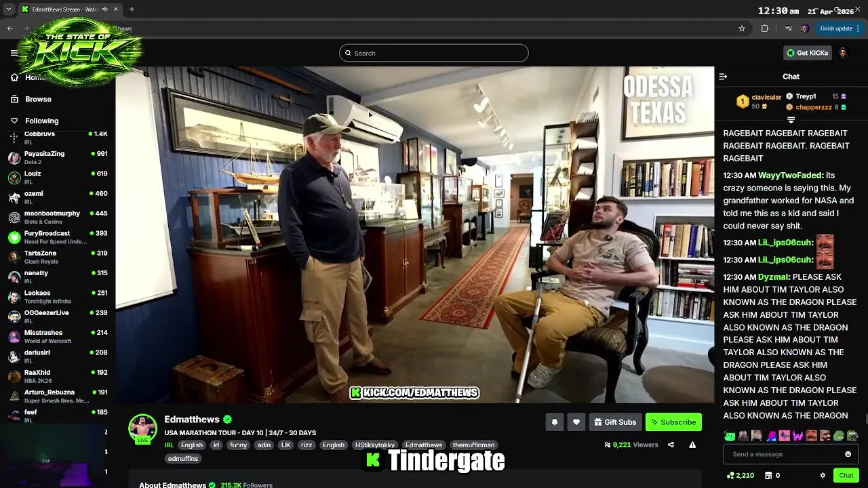This screenshot has height=488, width=868.
Task: Click the Gift Subs button
Action: coord(615,422)
